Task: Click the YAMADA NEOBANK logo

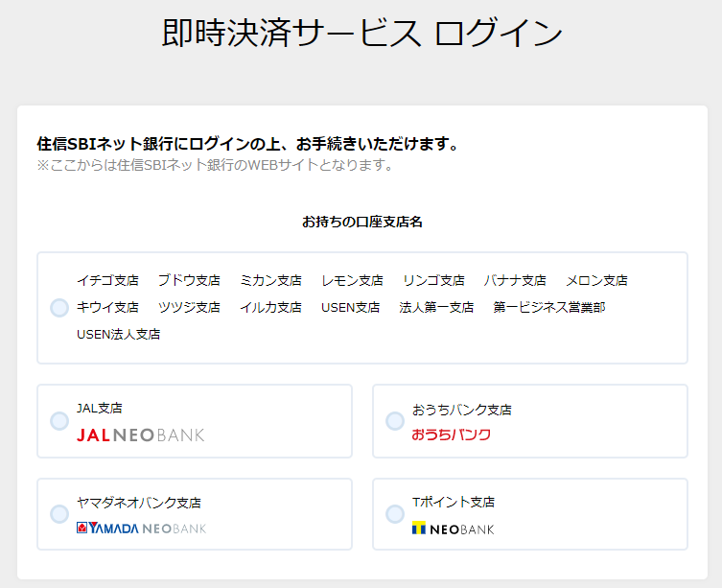Action: [141, 529]
